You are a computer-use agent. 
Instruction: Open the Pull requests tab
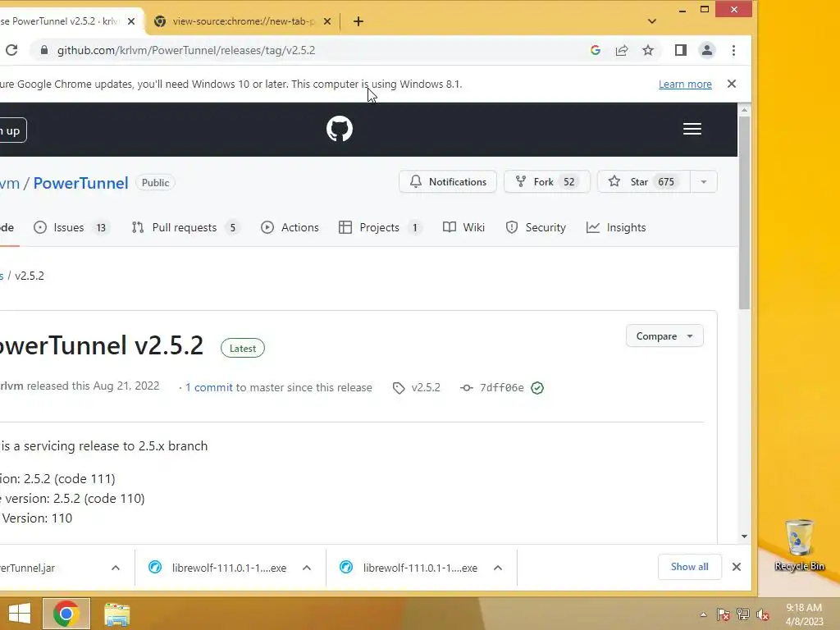click(x=185, y=228)
